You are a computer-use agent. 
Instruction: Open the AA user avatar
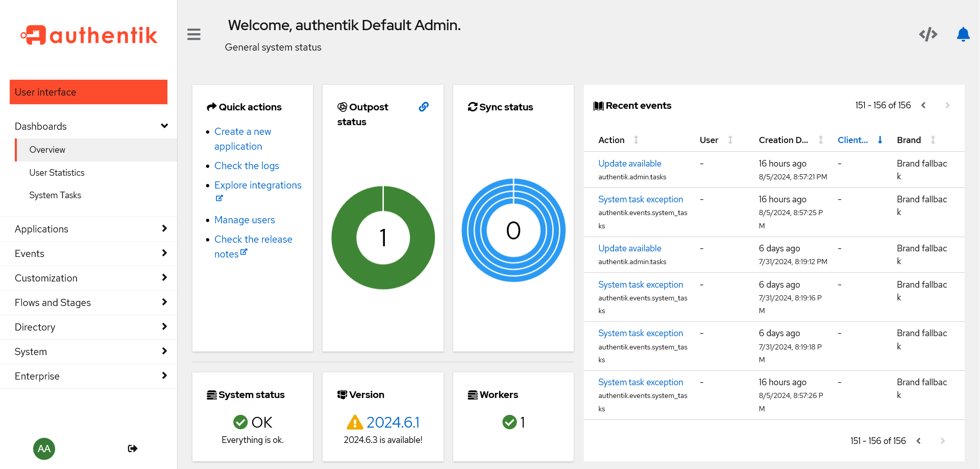[x=44, y=449]
